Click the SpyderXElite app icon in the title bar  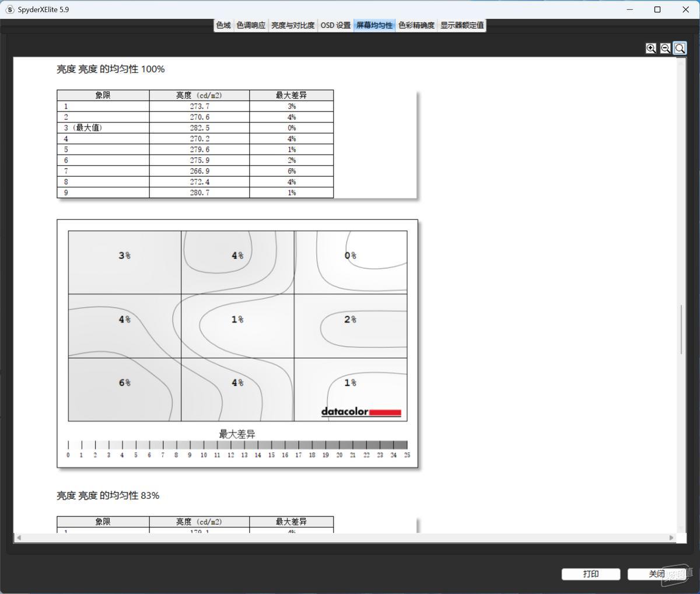coord(10,9)
